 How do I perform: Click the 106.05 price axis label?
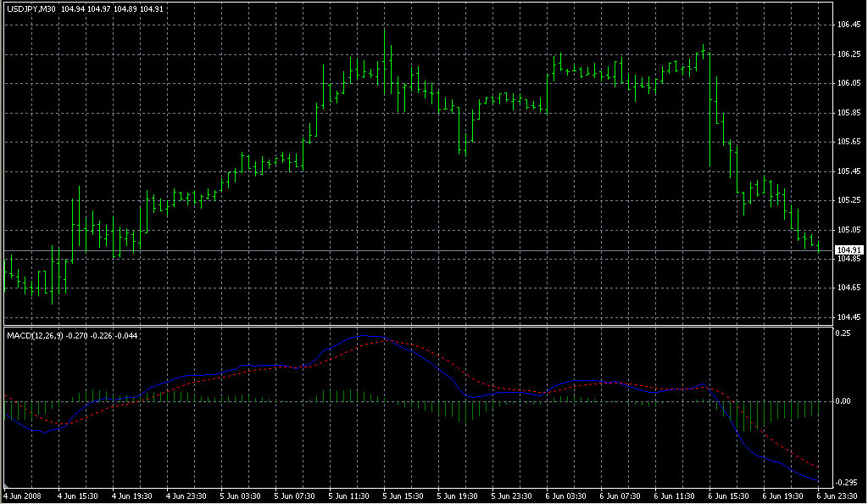(x=849, y=83)
